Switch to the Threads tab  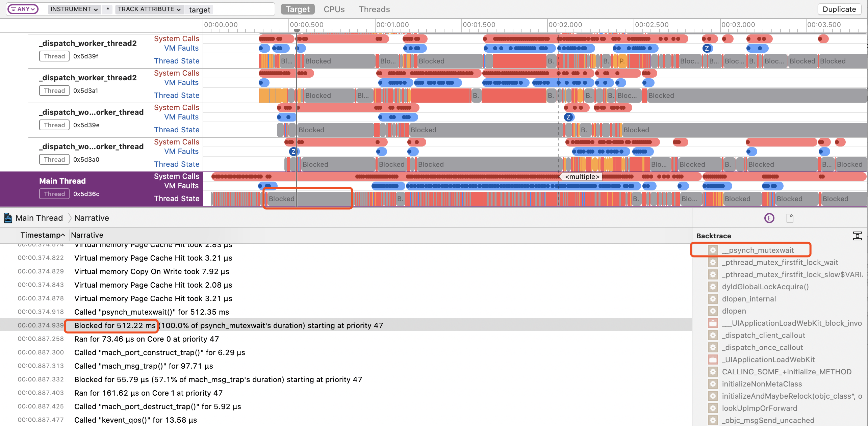374,9
